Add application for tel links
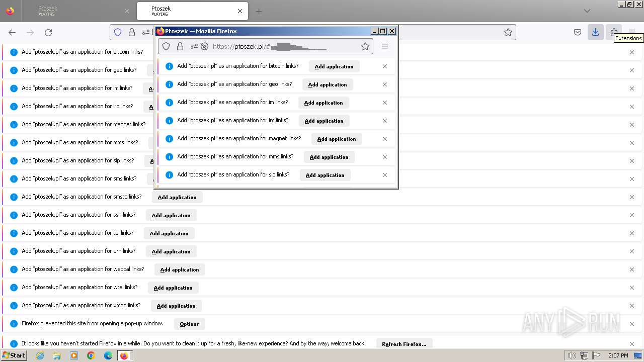644x362 pixels. pyautogui.click(x=169, y=233)
